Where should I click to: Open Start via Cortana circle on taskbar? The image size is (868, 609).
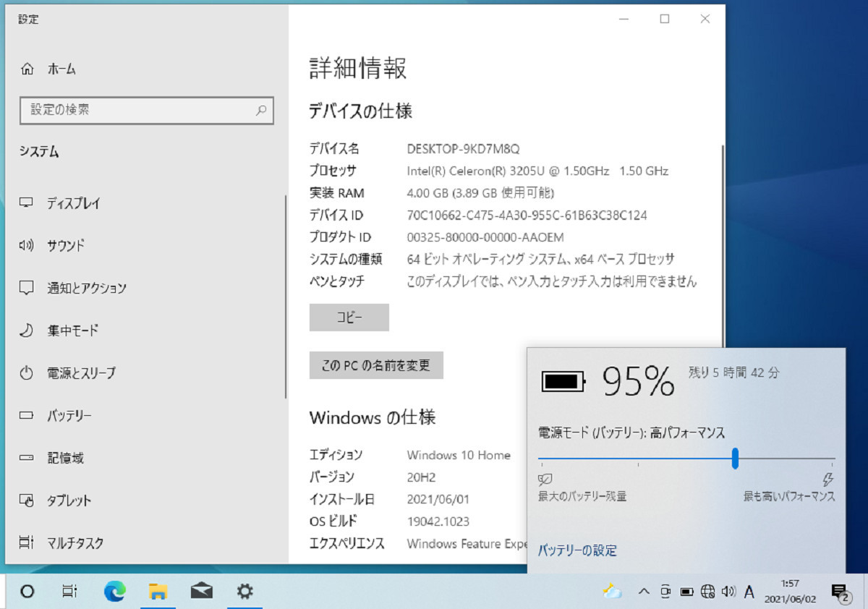[x=27, y=592]
